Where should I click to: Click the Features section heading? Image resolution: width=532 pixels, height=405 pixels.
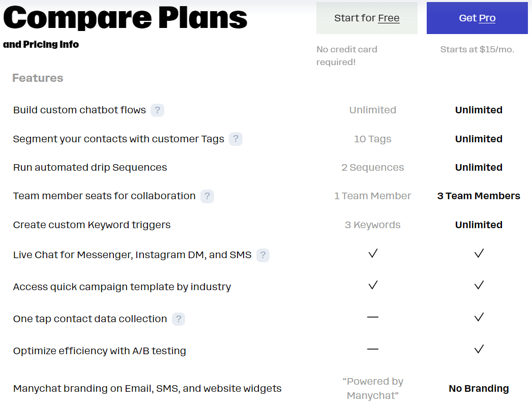(38, 78)
